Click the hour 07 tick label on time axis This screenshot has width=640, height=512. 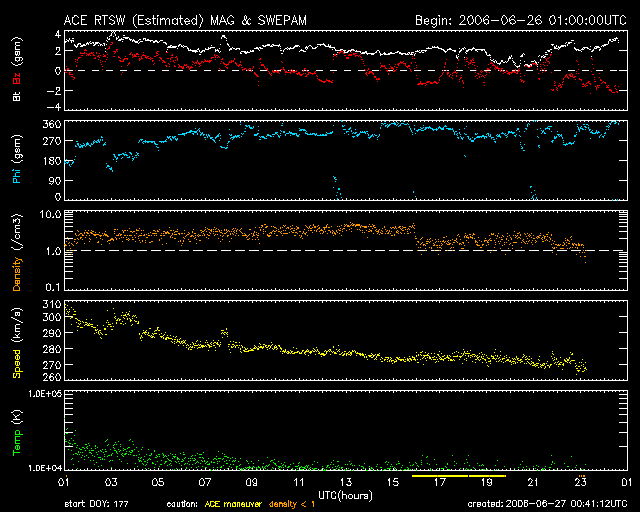pyautogui.click(x=204, y=483)
